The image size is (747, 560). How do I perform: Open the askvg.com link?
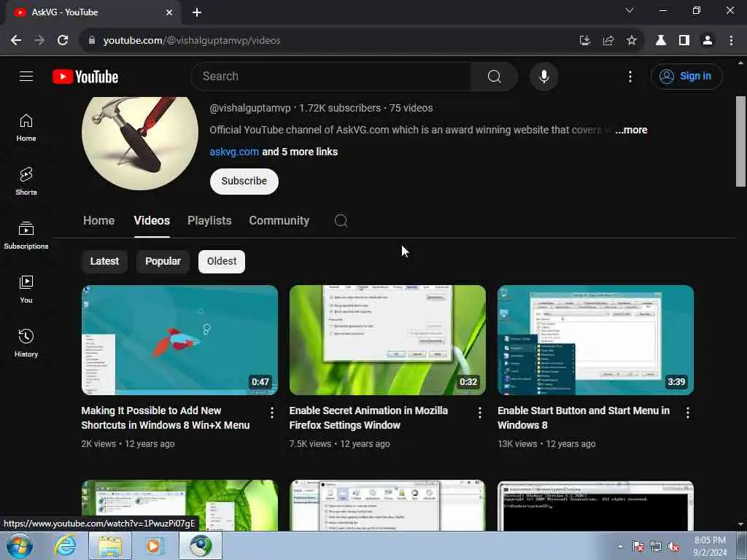point(234,152)
